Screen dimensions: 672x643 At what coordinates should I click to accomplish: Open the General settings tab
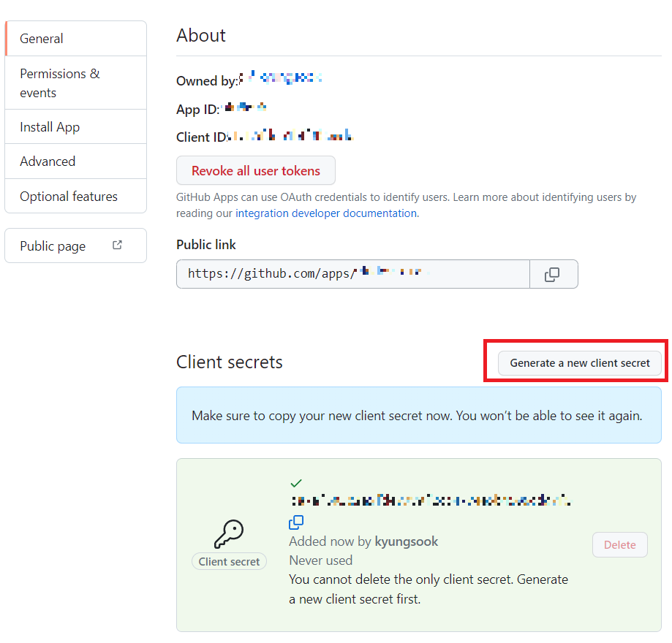click(76, 39)
